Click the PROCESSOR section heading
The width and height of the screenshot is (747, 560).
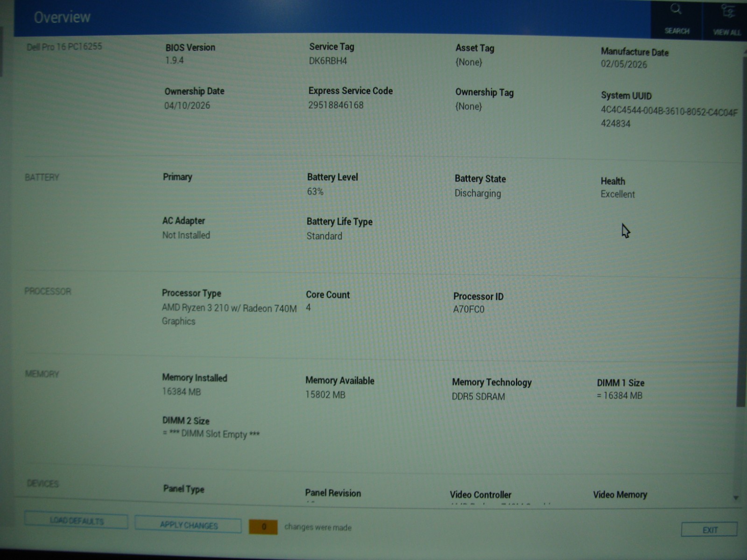tap(48, 291)
